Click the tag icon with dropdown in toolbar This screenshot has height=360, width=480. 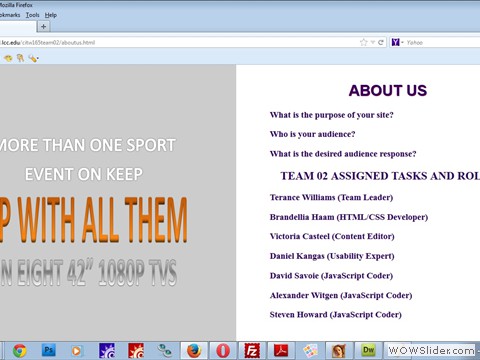(33, 58)
